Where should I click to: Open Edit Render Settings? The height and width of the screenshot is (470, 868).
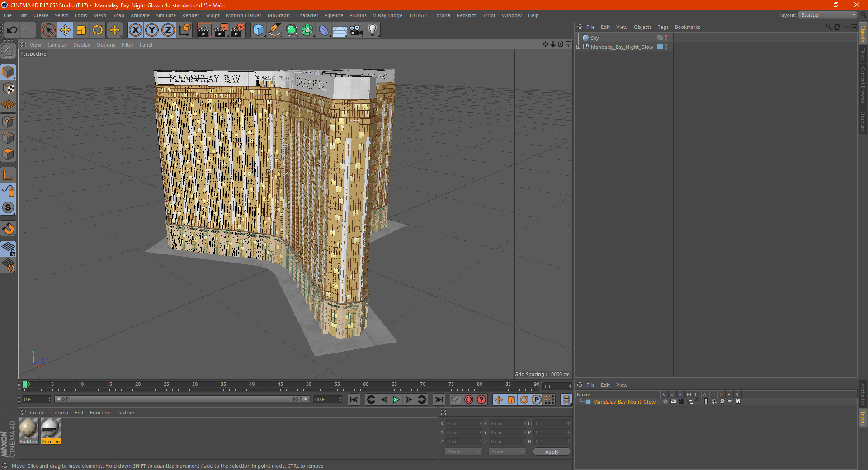click(238, 30)
